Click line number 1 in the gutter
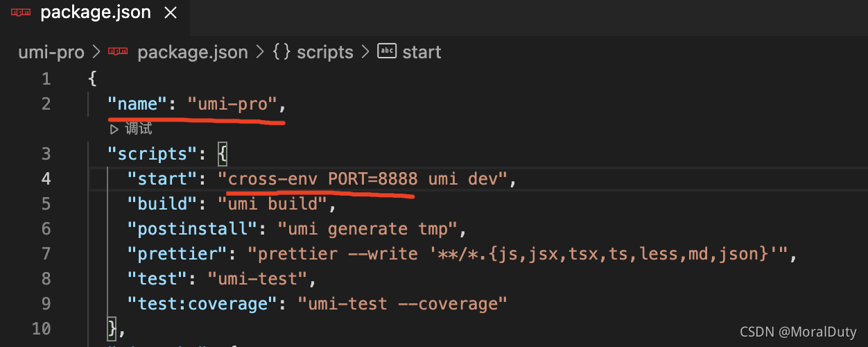This screenshot has width=868, height=347. [x=46, y=79]
